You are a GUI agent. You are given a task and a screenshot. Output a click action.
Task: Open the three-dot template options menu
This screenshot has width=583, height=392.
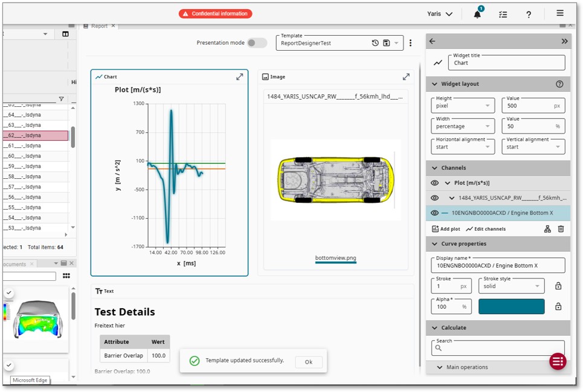point(411,43)
